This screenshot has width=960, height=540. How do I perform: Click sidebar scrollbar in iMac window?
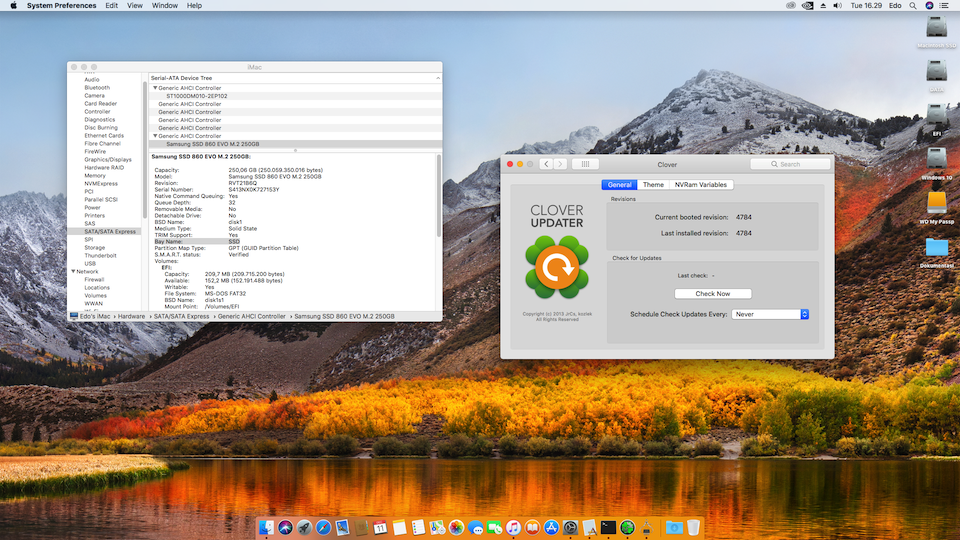tap(144, 150)
